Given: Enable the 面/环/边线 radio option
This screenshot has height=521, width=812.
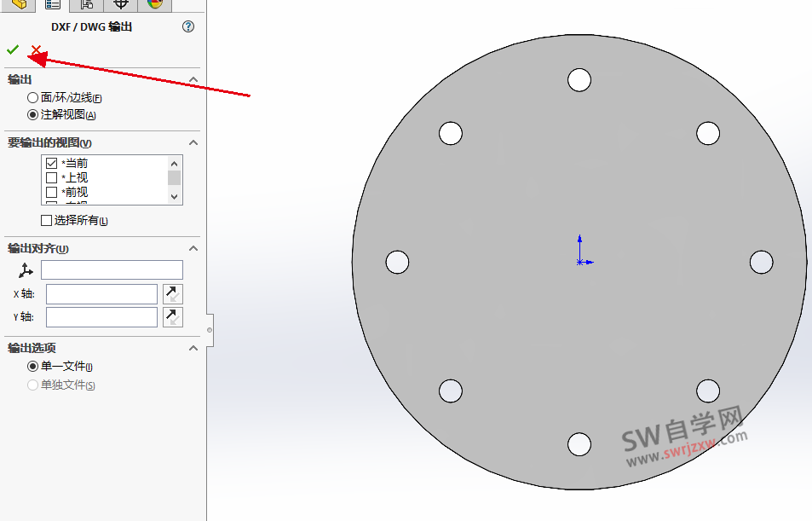Looking at the screenshot, I should [x=32, y=97].
